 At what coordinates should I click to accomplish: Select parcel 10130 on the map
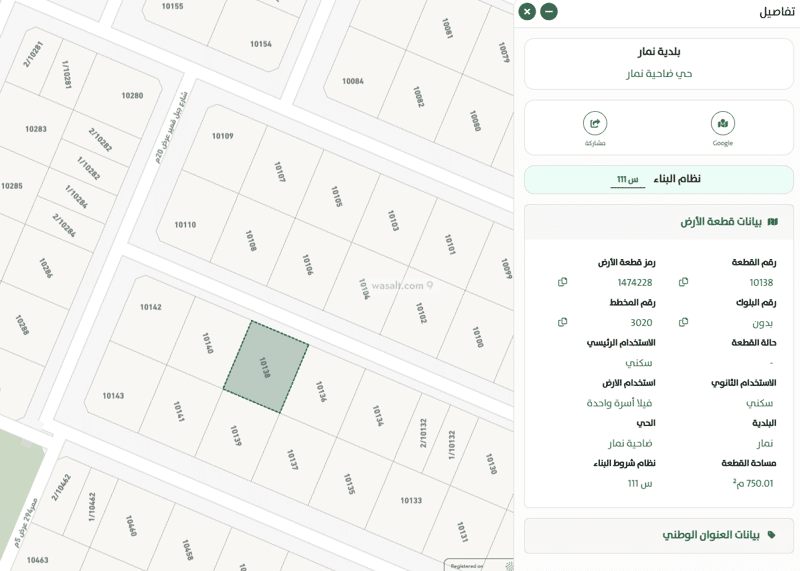(x=491, y=463)
